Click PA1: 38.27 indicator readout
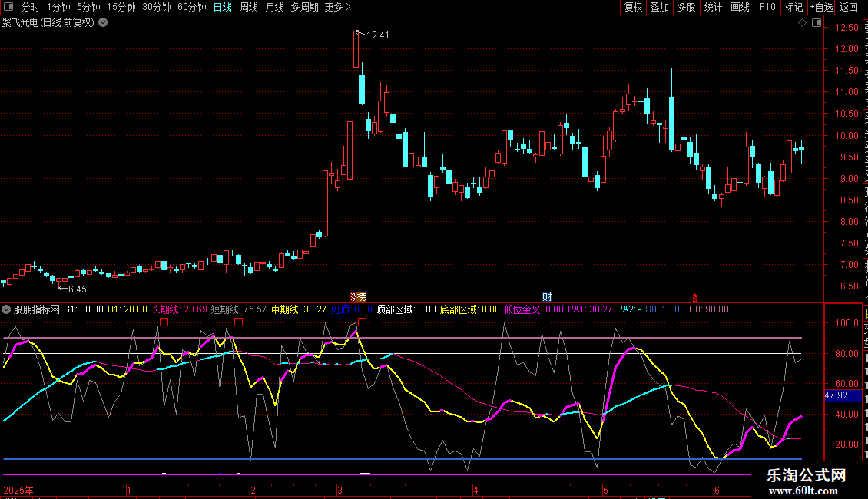Viewport: 868px width, 499px height. click(590, 310)
